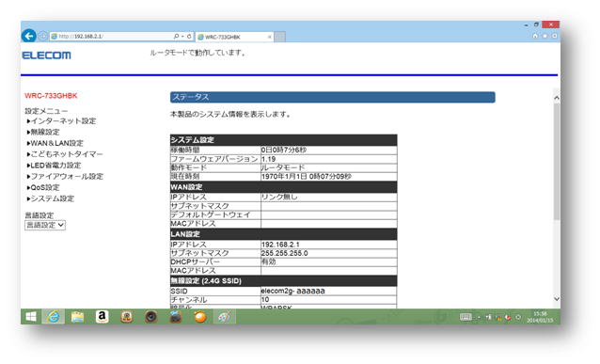
Task: Click scrollbar down arrow on status page
Action: click(x=557, y=298)
